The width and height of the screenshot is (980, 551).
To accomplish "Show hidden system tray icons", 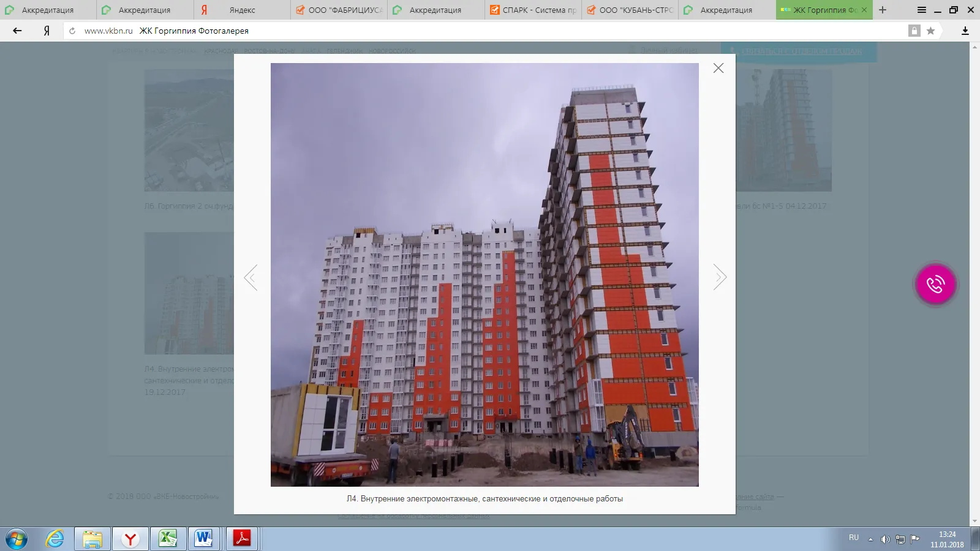I will coord(870,539).
